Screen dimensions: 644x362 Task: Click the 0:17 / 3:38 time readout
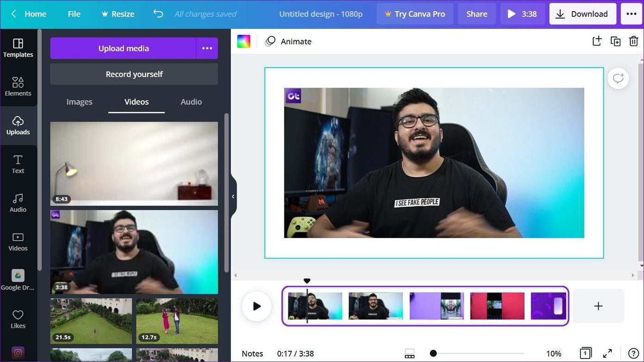295,354
